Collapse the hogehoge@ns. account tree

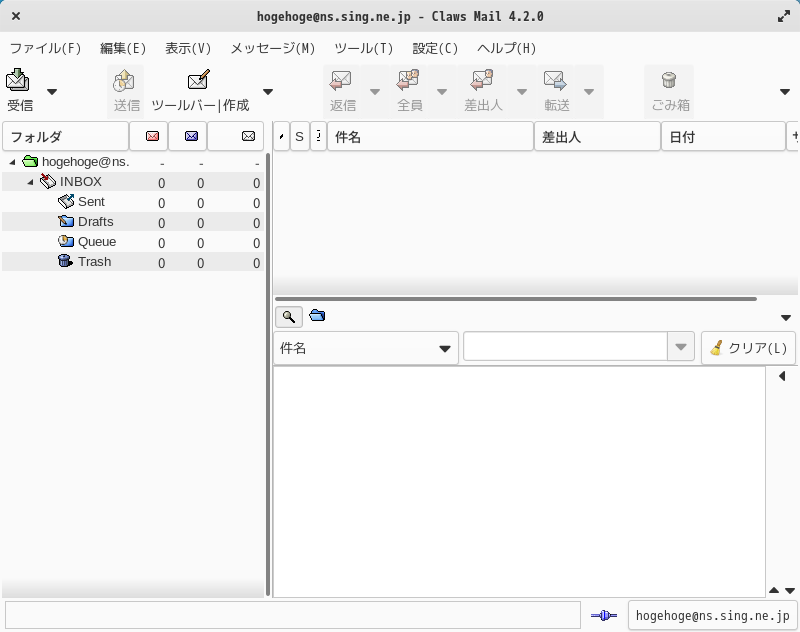(x=12, y=162)
